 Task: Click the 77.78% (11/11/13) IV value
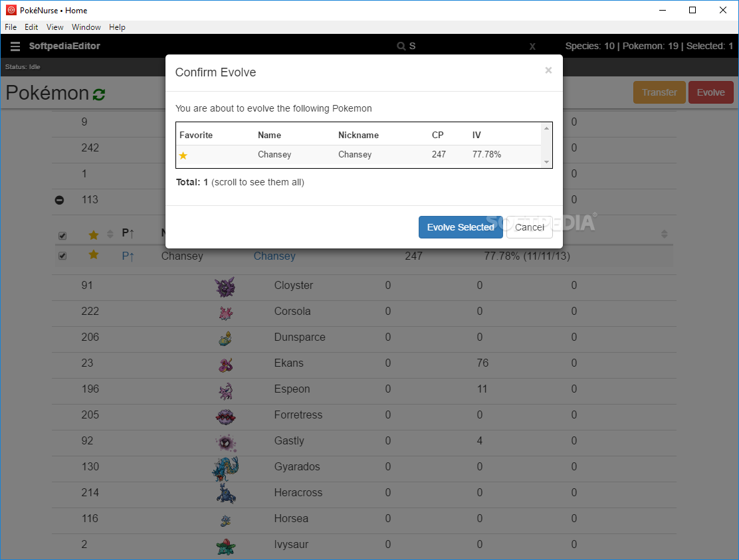(527, 256)
